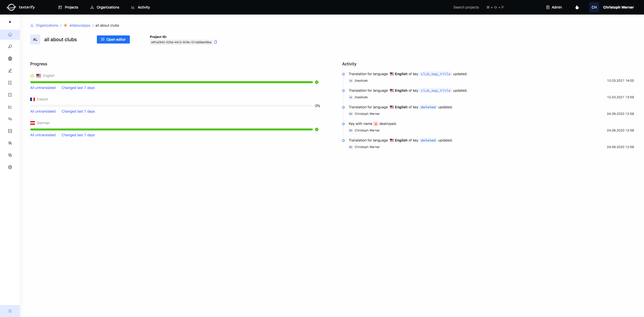Click the red 'a' destroyed key tag
This screenshot has height=317, width=644.
[376, 124]
